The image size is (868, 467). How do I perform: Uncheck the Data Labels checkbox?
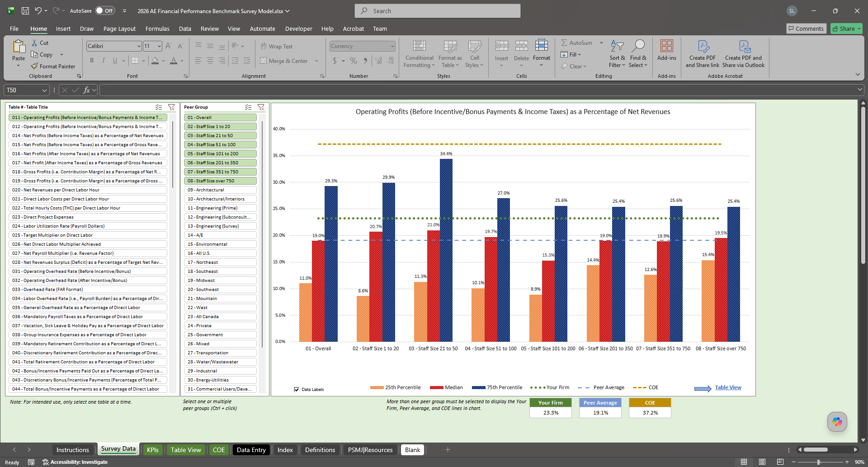click(x=297, y=389)
